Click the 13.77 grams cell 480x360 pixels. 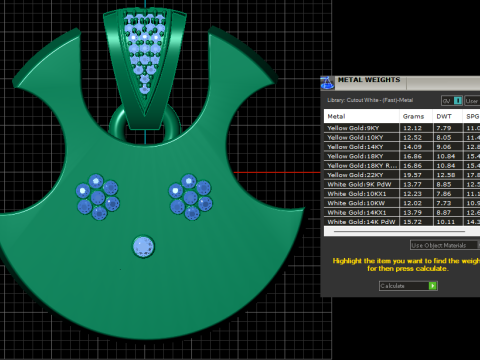416,184
